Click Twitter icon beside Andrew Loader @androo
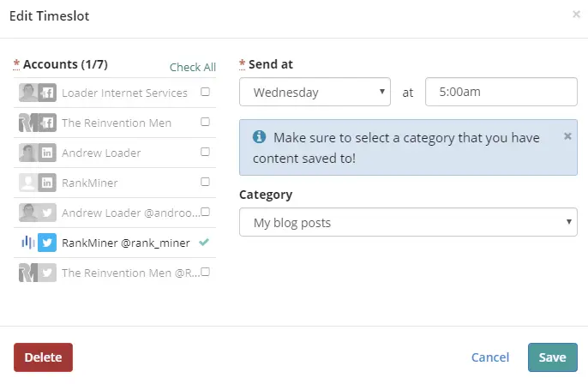The height and width of the screenshot is (384, 588). coord(48,213)
